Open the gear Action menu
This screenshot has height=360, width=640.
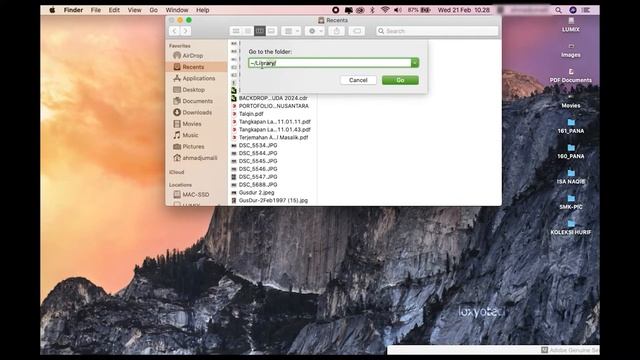click(x=315, y=31)
